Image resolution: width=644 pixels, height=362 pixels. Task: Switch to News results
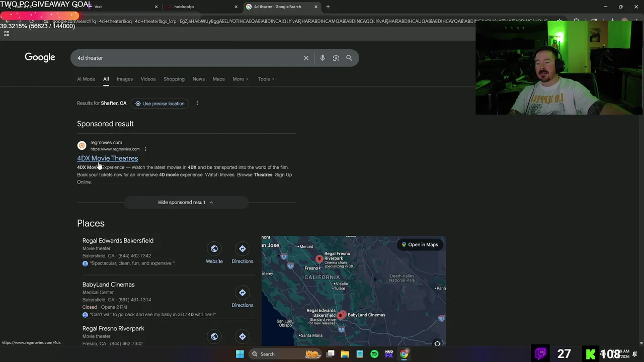(x=199, y=79)
